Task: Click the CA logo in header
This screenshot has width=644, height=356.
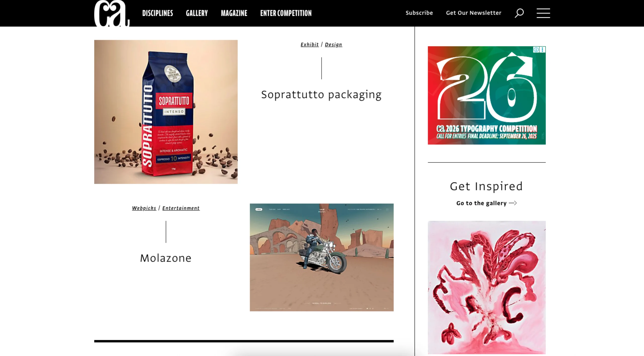Action: 112,13
